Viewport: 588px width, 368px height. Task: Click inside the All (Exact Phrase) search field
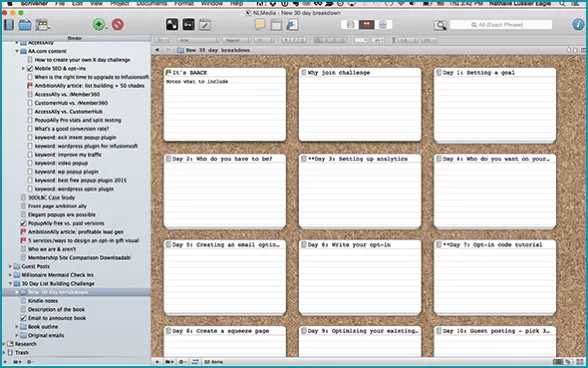pyautogui.click(x=501, y=25)
